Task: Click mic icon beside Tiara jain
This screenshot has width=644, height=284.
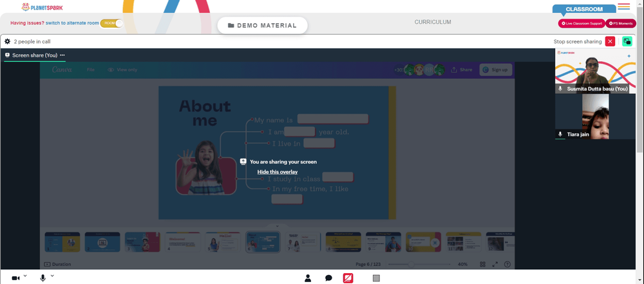Action: click(x=560, y=135)
